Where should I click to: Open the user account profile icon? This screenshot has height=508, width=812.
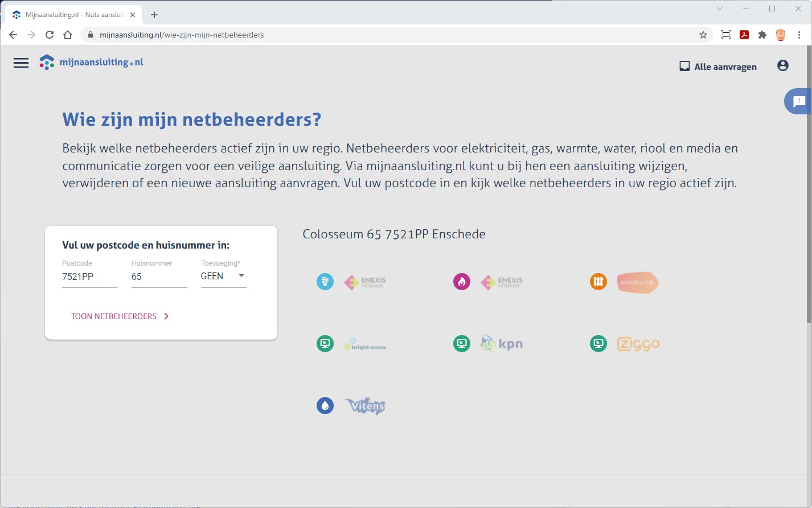[x=783, y=66]
